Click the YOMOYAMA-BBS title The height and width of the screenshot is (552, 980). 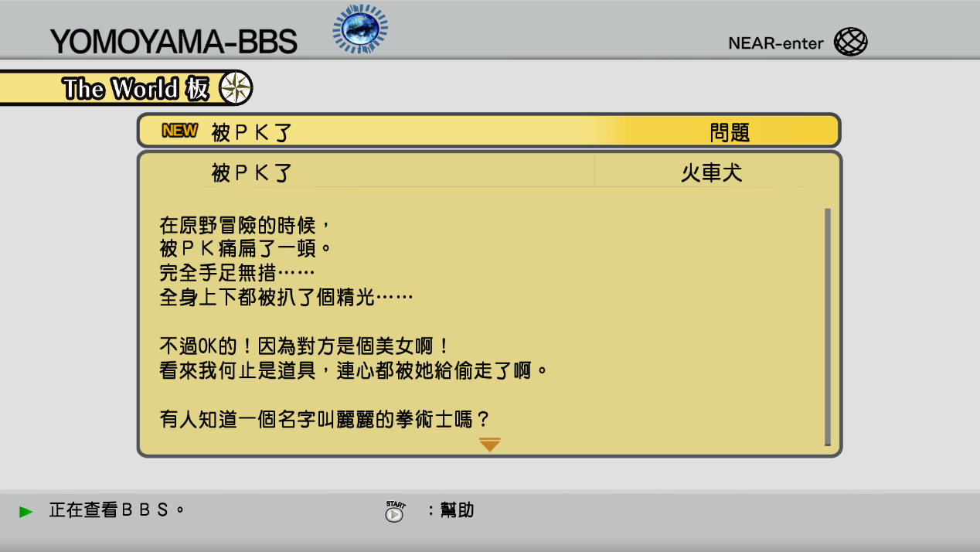[x=173, y=42]
